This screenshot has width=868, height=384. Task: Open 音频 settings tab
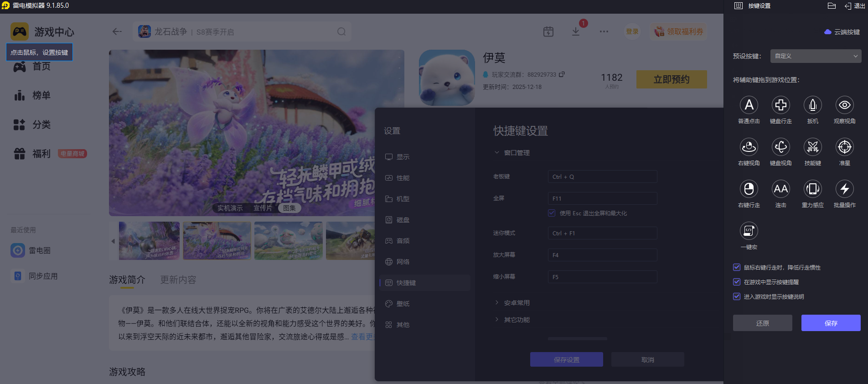point(425,241)
